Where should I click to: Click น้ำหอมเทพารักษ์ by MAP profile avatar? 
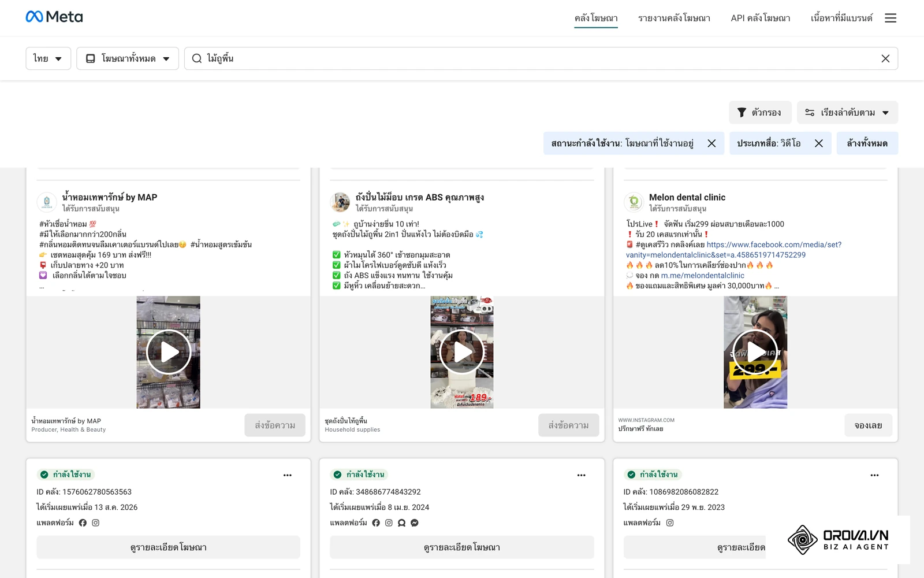click(47, 202)
